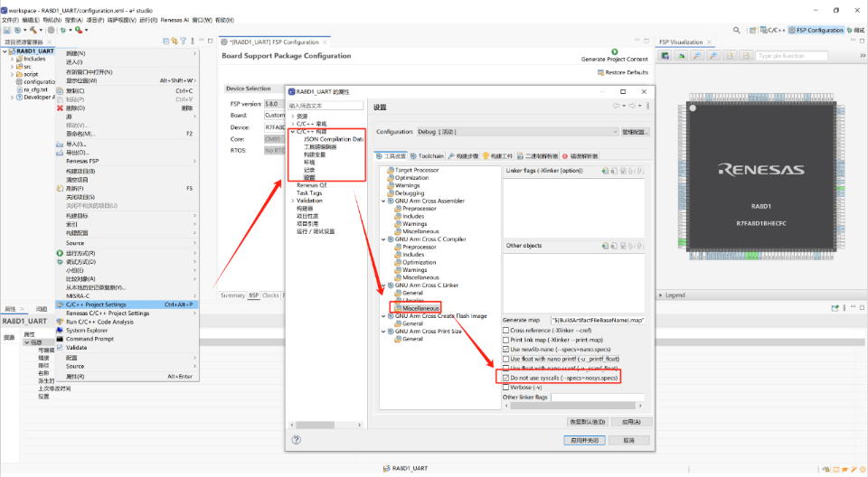This screenshot has width=868, height=477.
Task: Click the help question mark in properties dialog
Action: pyautogui.click(x=297, y=440)
